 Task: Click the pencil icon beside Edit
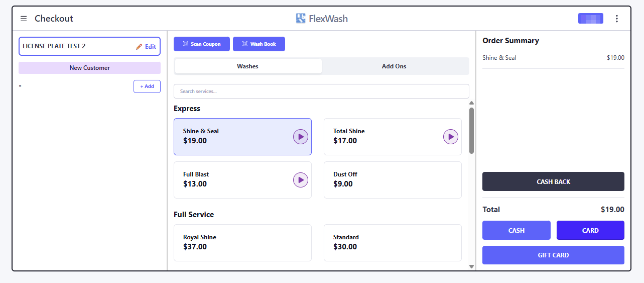[139, 46]
